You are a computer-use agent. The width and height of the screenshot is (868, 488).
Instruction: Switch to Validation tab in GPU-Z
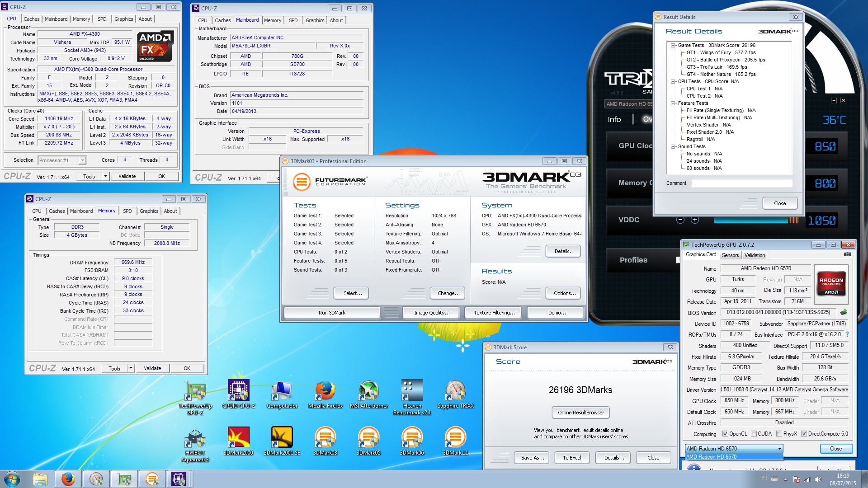pyautogui.click(x=755, y=255)
